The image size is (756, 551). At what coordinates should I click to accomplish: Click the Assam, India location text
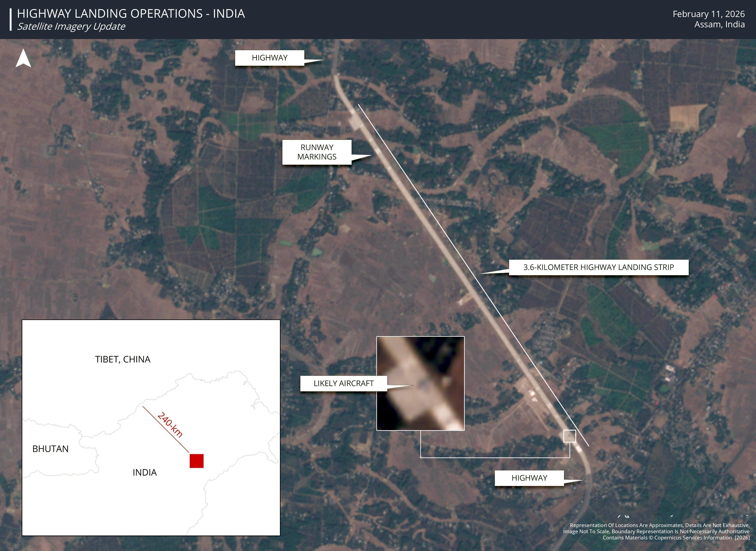click(719, 24)
